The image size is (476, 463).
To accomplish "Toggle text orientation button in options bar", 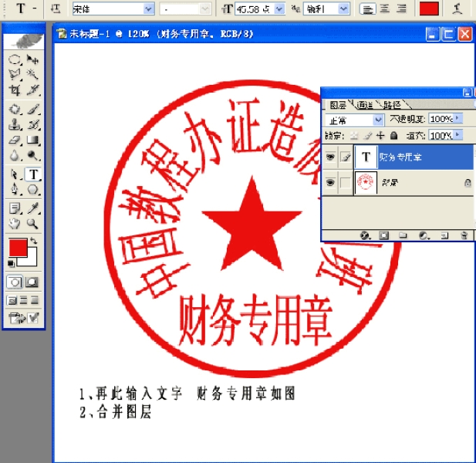I will click(x=56, y=8).
